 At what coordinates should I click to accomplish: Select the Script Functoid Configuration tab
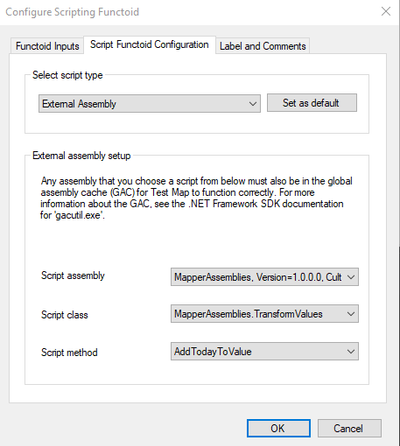(x=149, y=45)
